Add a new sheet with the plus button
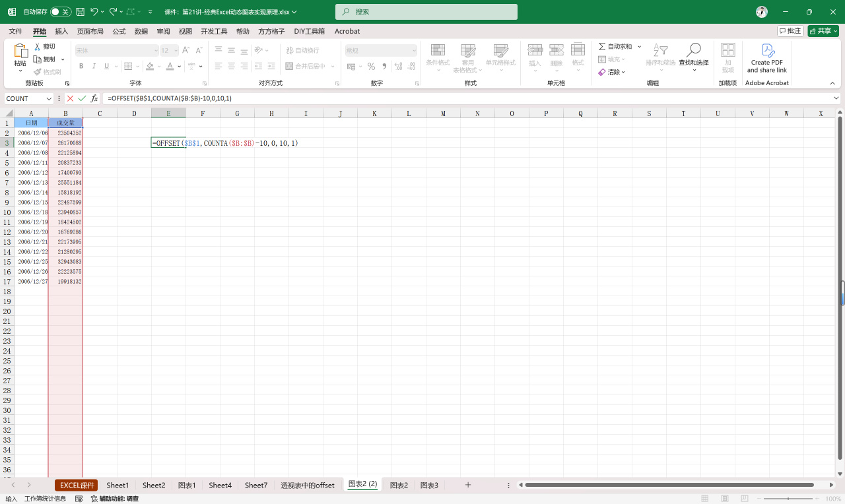Image resolution: width=845 pixels, height=504 pixels. pos(468,485)
